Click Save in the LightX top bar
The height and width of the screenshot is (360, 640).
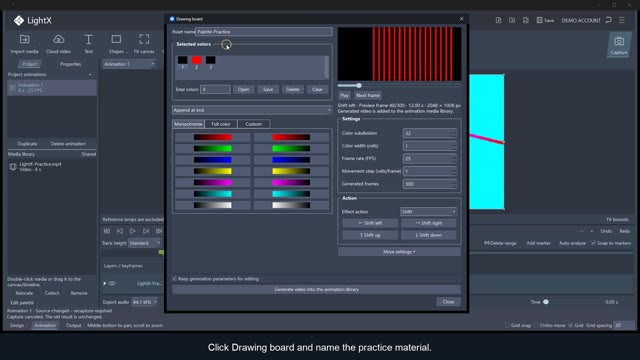(545, 20)
